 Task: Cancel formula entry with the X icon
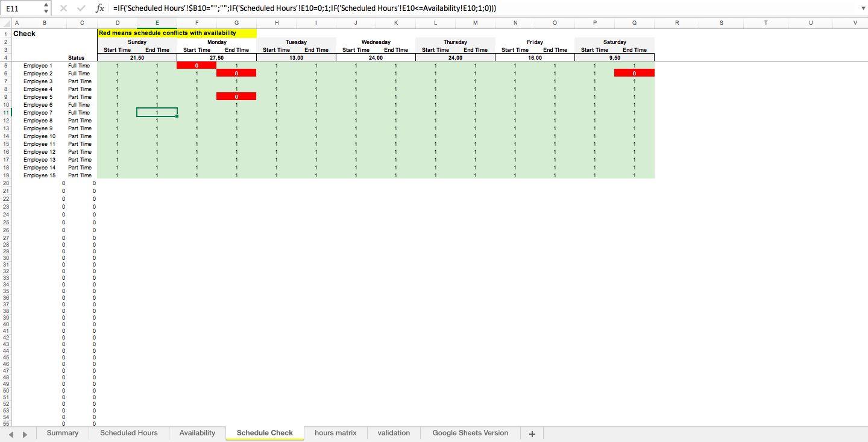64,8
